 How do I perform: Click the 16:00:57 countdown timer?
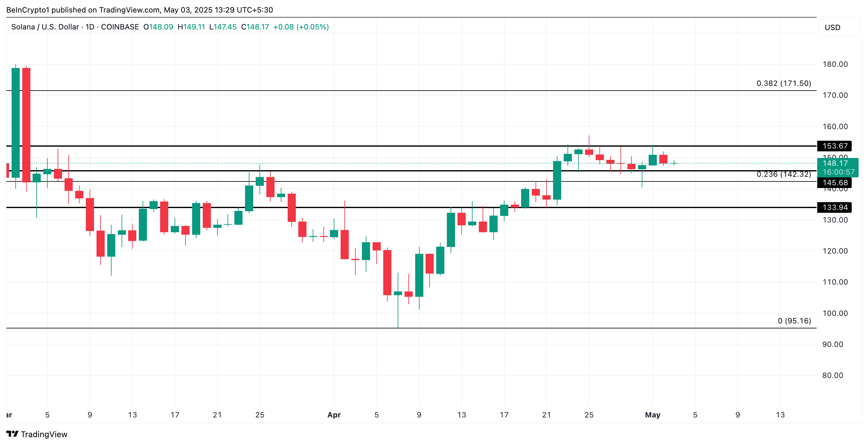[838, 172]
